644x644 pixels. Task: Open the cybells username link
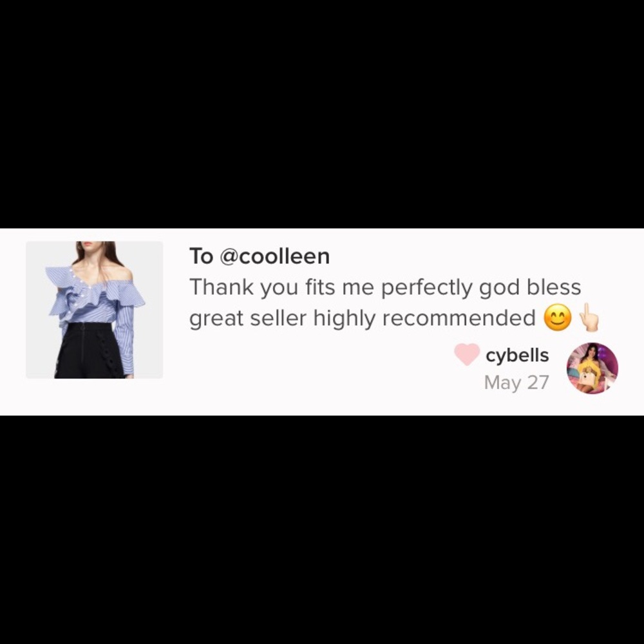point(517,355)
